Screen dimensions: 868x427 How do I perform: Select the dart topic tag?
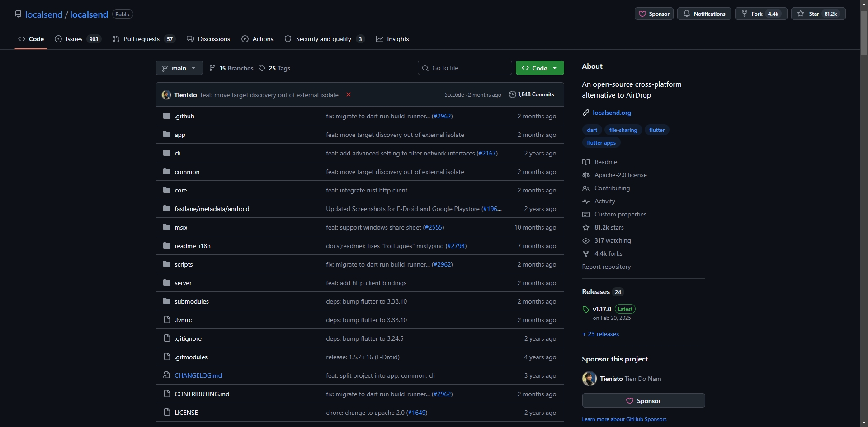pyautogui.click(x=592, y=130)
